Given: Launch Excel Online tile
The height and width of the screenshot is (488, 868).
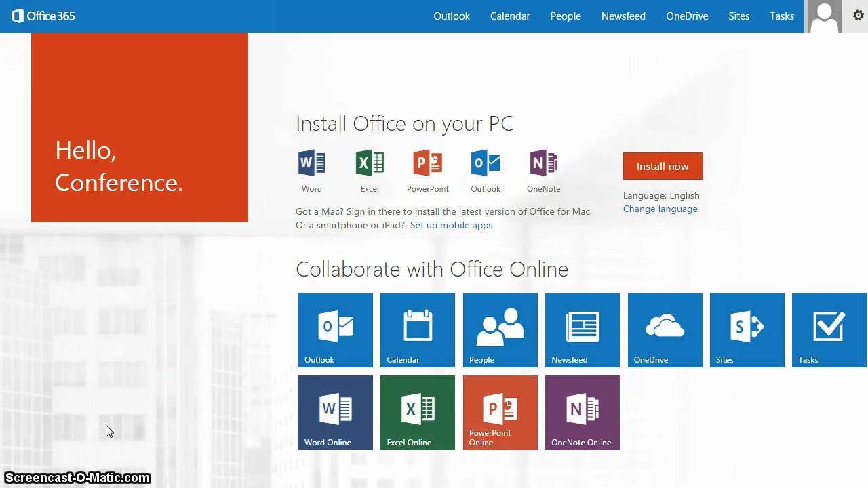Looking at the screenshot, I should pyautogui.click(x=418, y=413).
